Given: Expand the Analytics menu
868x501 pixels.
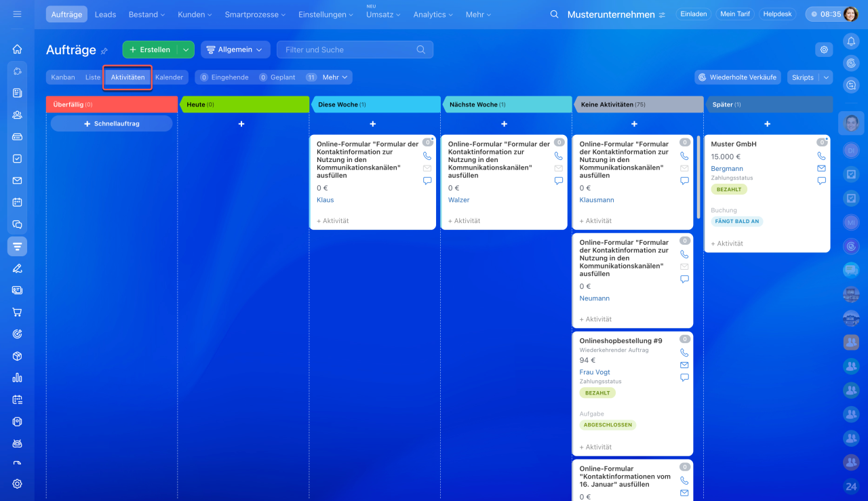Looking at the screenshot, I should pos(434,14).
